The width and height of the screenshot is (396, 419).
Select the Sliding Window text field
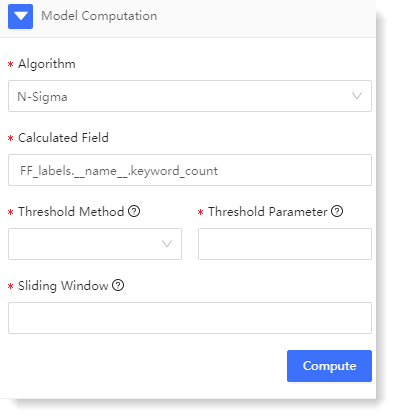[x=190, y=318]
